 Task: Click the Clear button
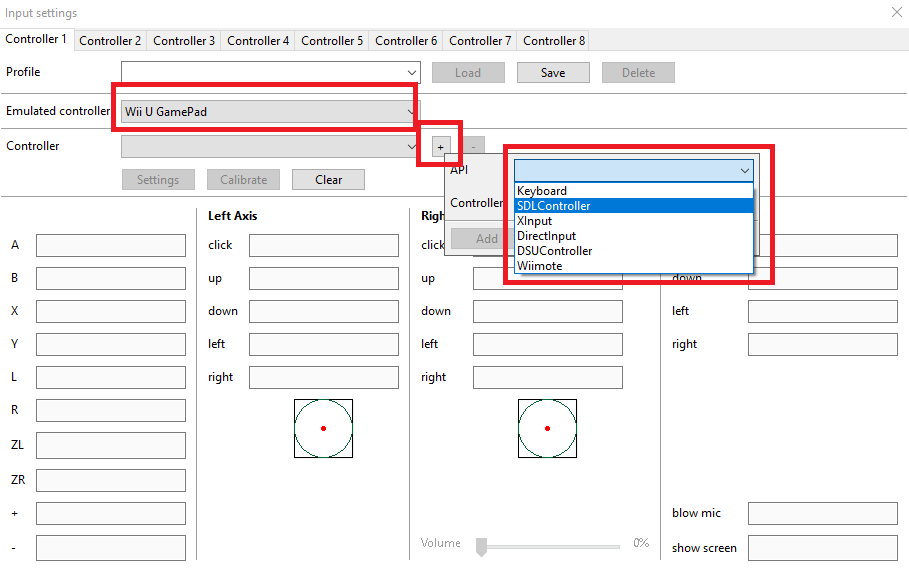(328, 180)
